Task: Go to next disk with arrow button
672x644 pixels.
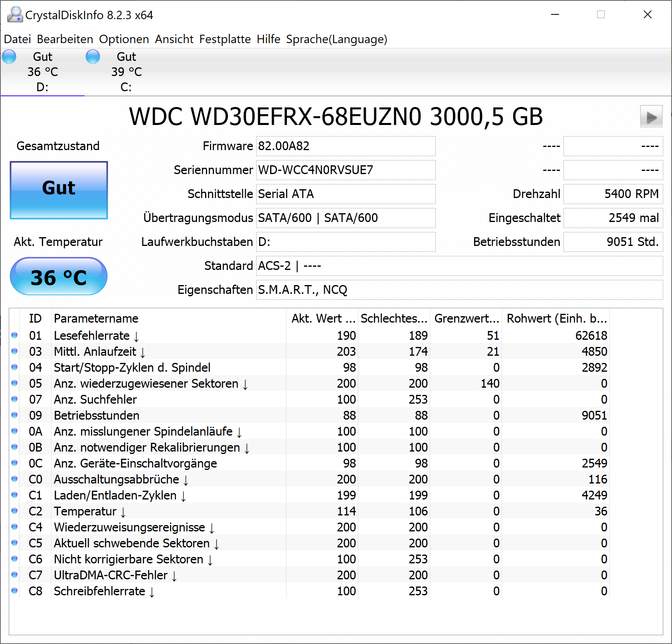Action: (x=651, y=117)
